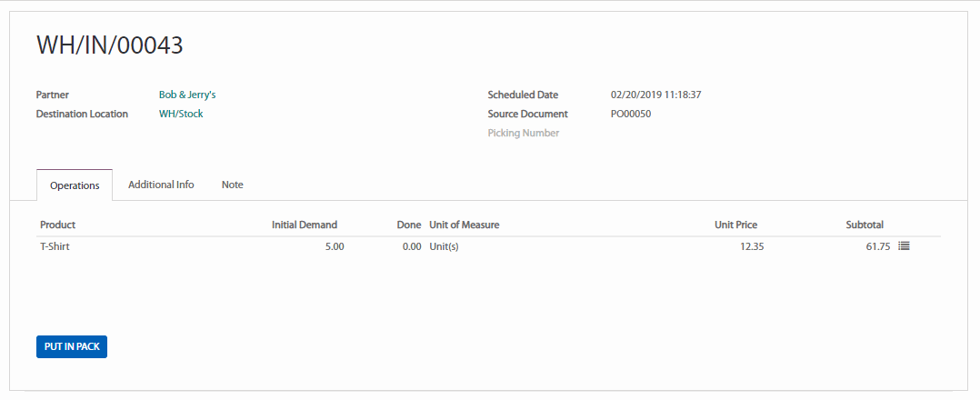Sort by the Unit of Measure header
The image size is (980, 400).
coord(465,225)
